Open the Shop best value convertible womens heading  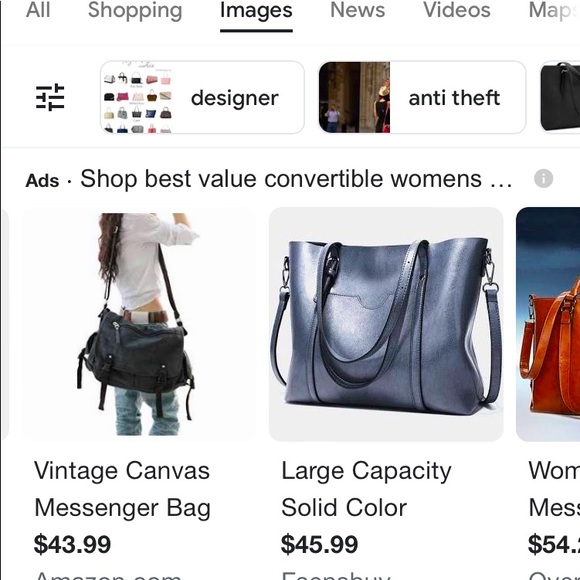[296, 179]
